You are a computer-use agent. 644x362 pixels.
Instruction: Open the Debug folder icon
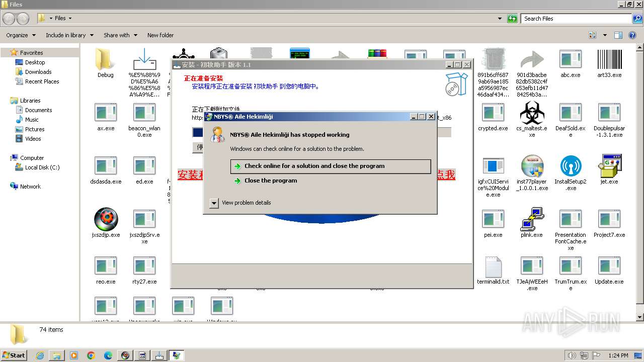pyautogui.click(x=105, y=59)
